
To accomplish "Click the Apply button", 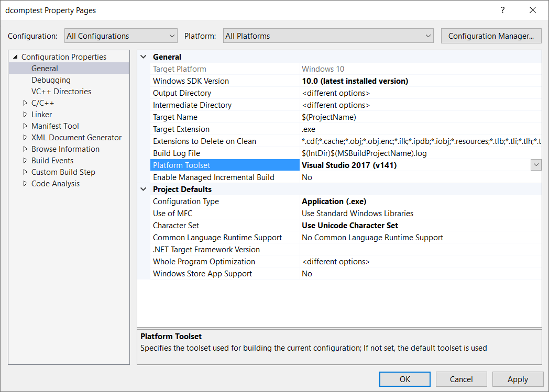I will tap(518, 379).
